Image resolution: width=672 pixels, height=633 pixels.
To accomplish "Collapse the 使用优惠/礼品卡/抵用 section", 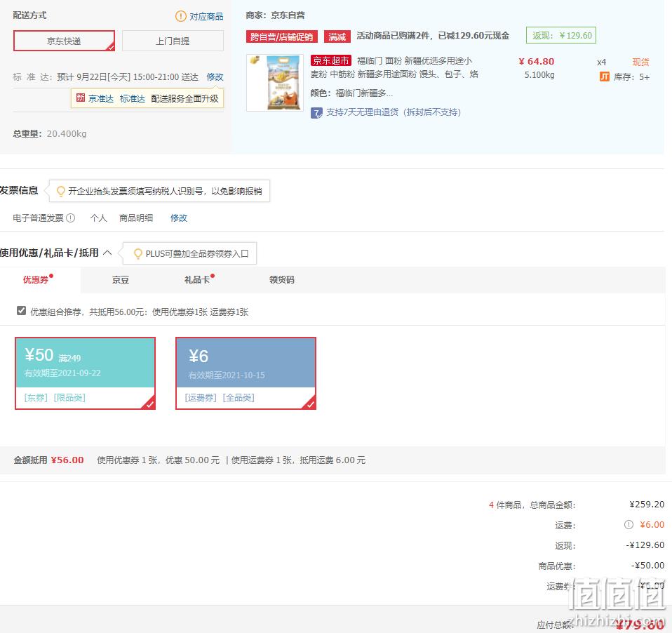I will pos(107,253).
